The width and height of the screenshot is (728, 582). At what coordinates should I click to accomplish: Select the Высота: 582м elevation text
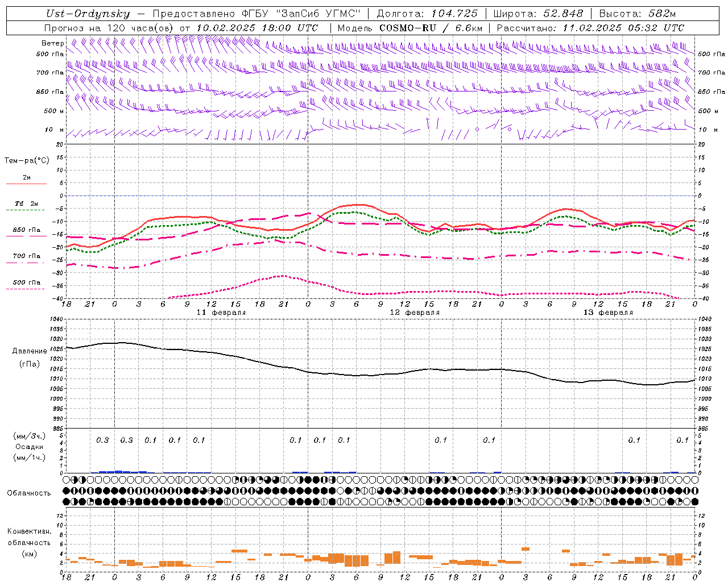click(638, 14)
